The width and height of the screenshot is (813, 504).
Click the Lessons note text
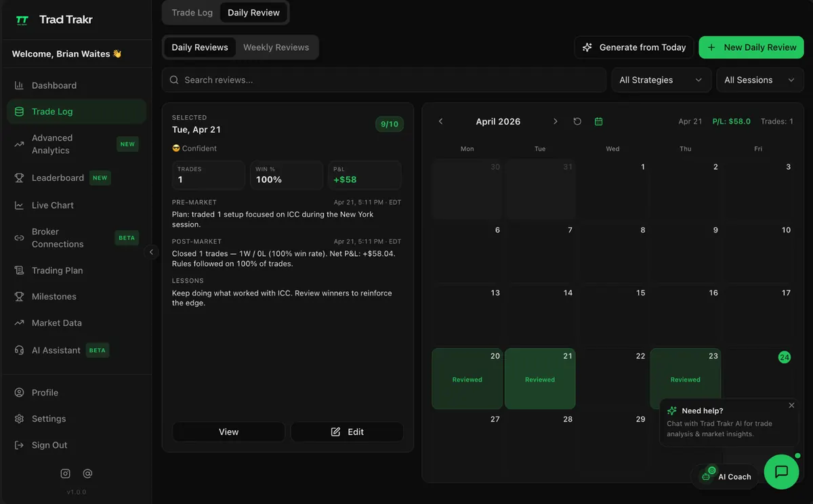click(282, 298)
